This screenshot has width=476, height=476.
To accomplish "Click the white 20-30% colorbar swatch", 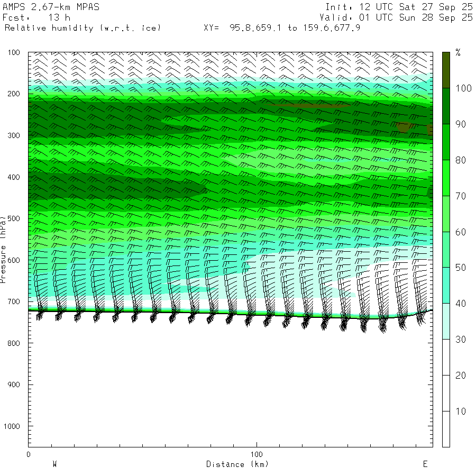I will pos(446,358).
